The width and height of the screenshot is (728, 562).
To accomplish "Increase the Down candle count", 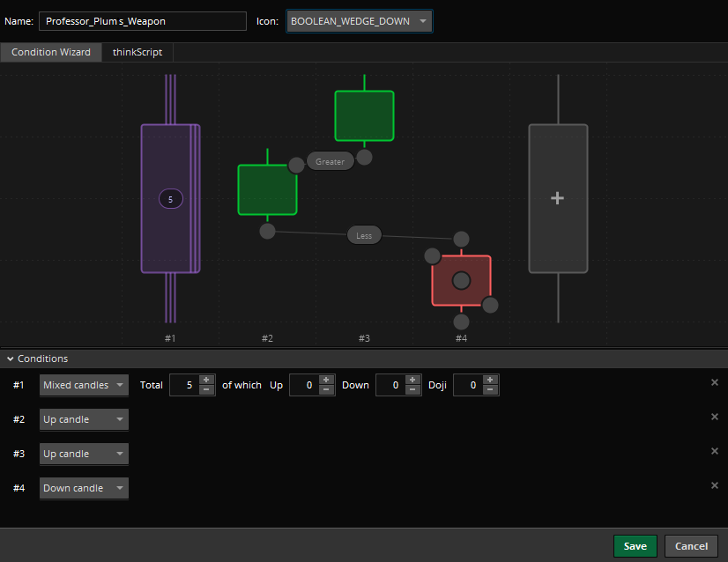I will tap(412, 380).
